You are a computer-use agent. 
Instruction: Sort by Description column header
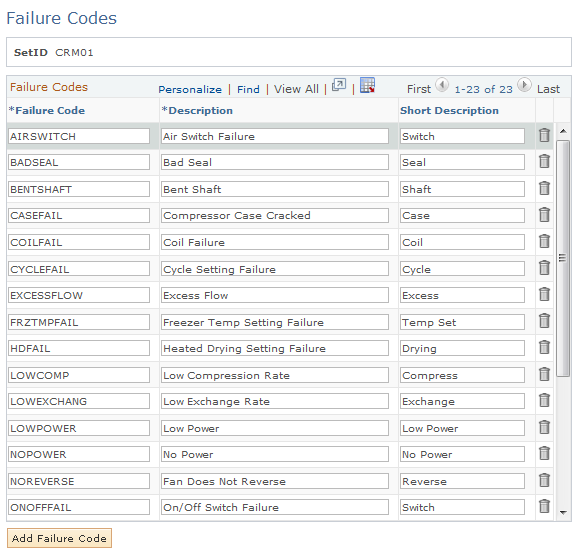pyautogui.click(x=197, y=111)
